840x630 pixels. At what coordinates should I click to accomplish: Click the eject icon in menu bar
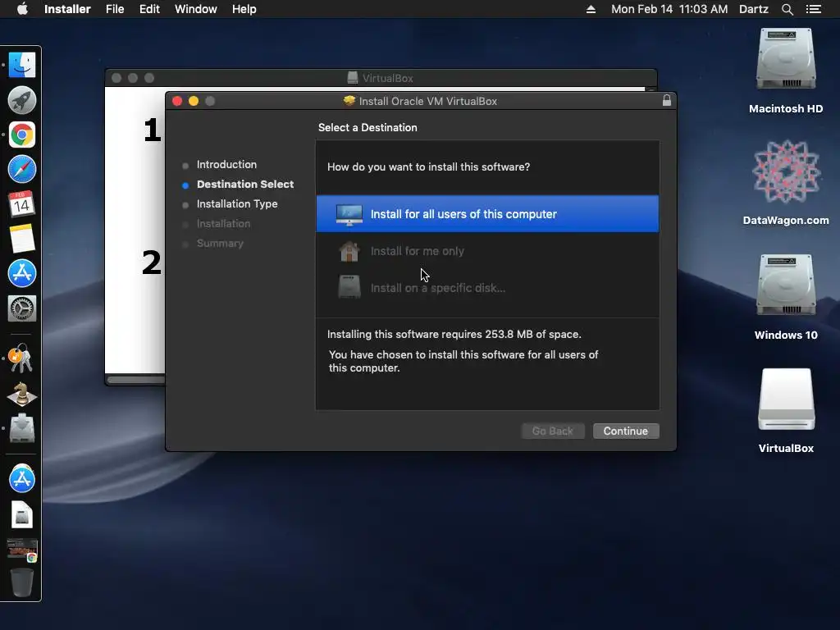click(x=591, y=9)
